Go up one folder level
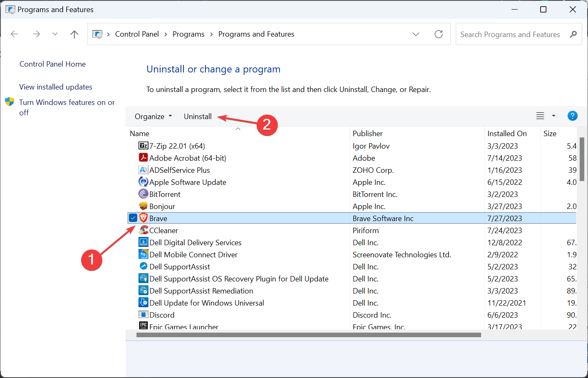 [x=74, y=34]
